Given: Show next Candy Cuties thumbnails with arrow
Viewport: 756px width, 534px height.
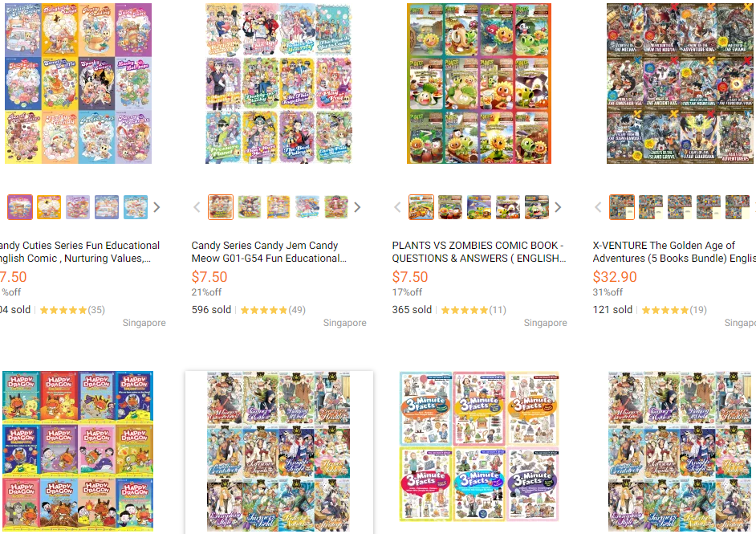Looking at the screenshot, I should point(156,207).
